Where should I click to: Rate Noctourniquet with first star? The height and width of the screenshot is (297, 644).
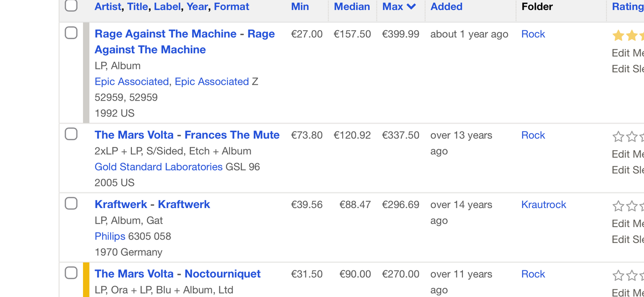click(x=618, y=275)
